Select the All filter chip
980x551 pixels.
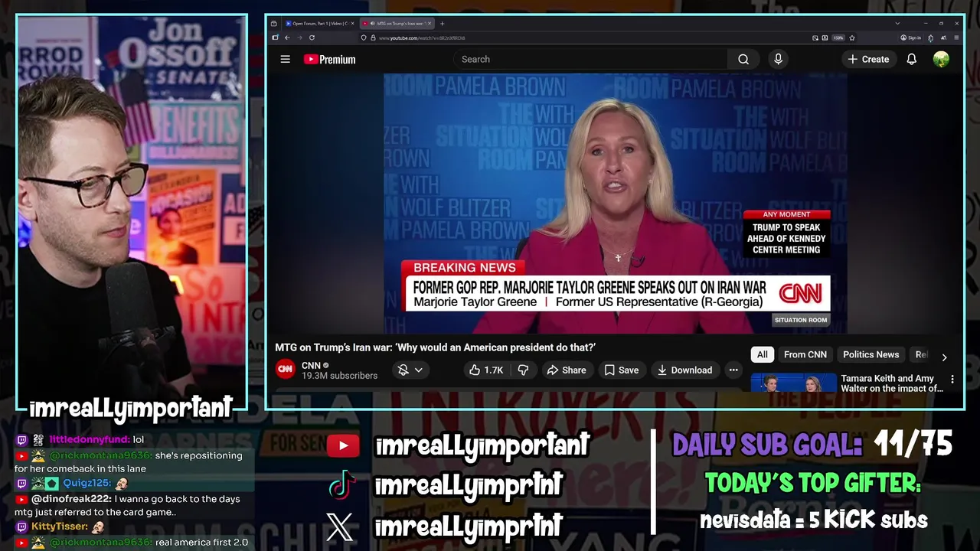click(762, 354)
